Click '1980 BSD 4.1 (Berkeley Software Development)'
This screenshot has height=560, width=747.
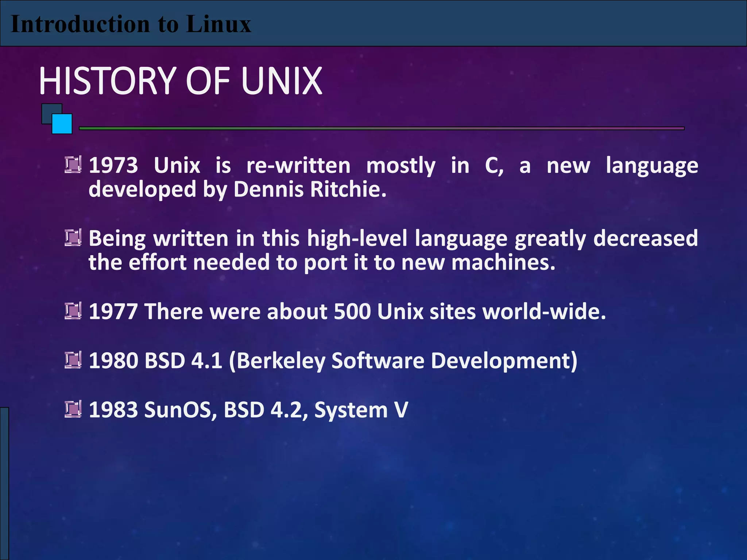click(333, 361)
